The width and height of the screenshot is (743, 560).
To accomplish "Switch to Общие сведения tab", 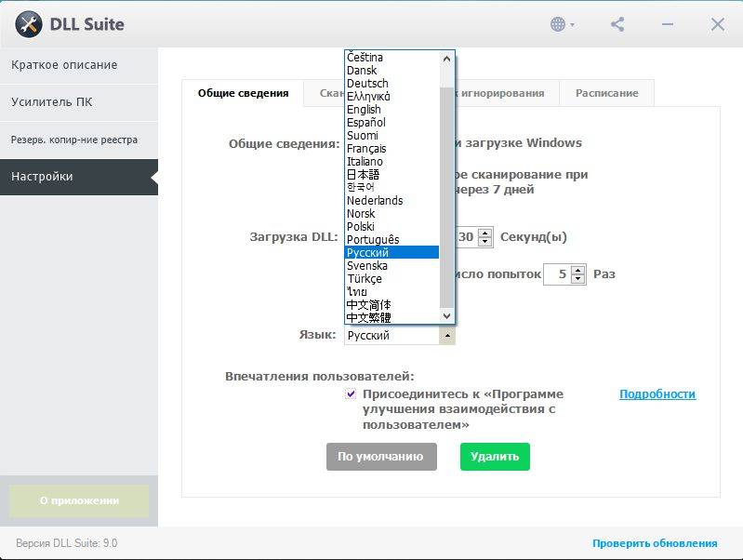I will [243, 93].
